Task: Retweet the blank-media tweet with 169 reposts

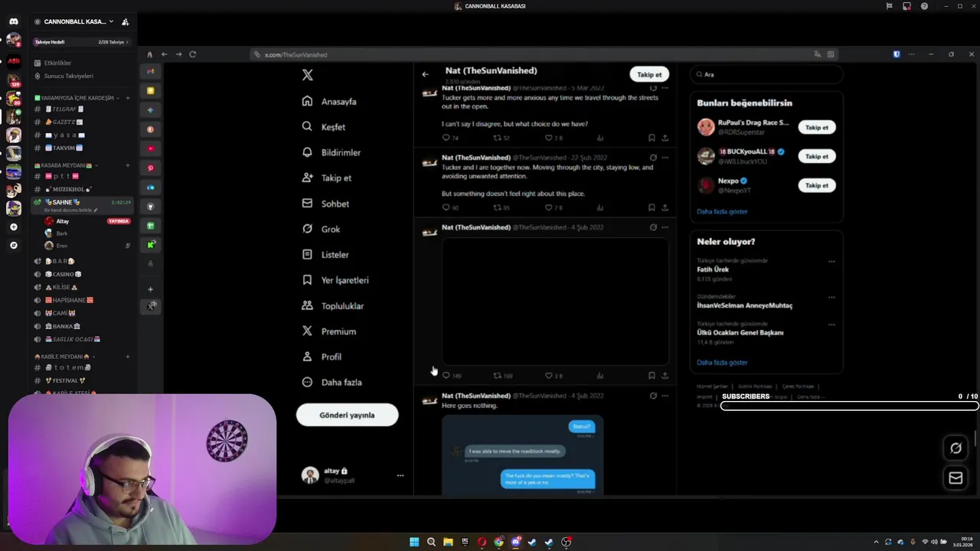Action: tap(497, 376)
